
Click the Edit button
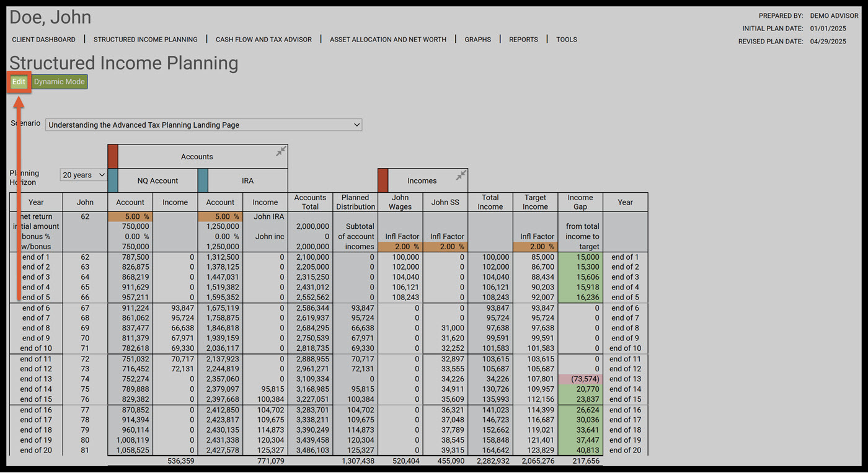[x=19, y=82]
